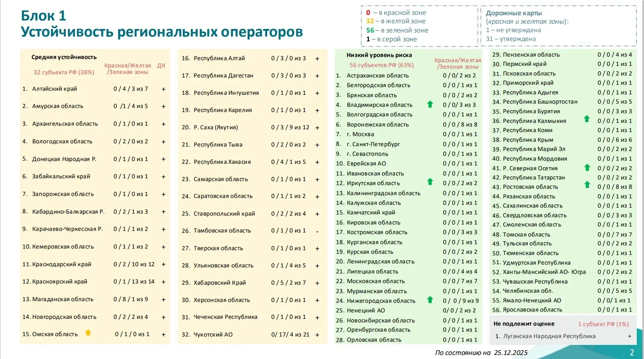Viewport: 644px width, 359px height.
Task: Click the "Низкий уровень риска" section header
Action: tap(379, 55)
